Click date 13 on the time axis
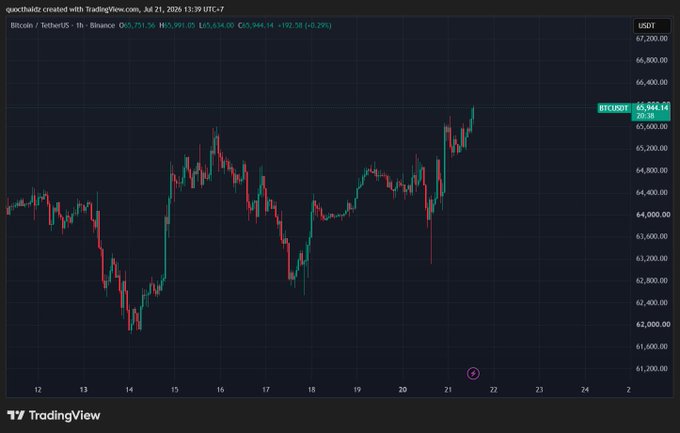Screen dimensions: 680x433 (x=83, y=390)
